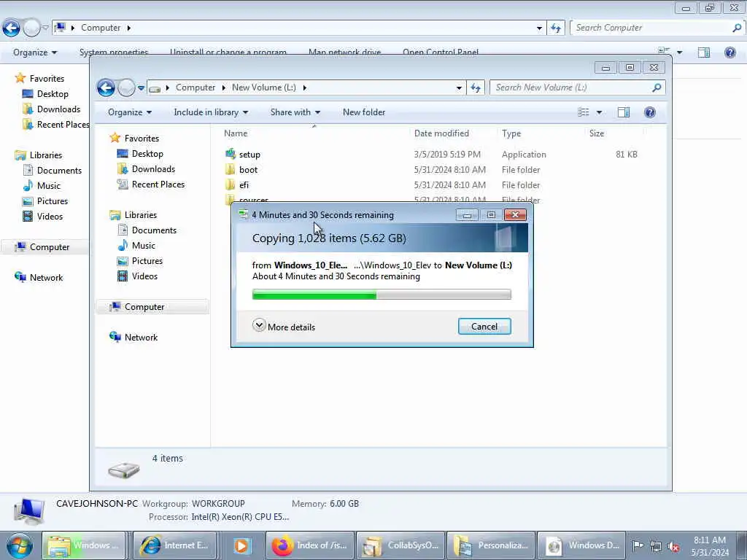Image resolution: width=747 pixels, height=560 pixels.
Task: Open Desktop in New Volume sidebar
Action: [x=147, y=154]
